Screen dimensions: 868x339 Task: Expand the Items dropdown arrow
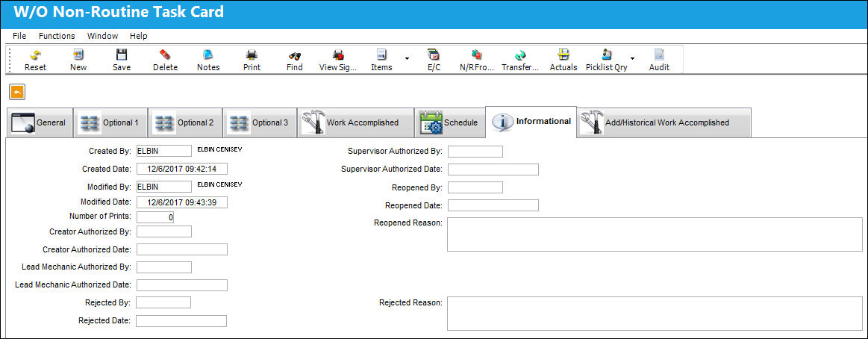(408, 57)
